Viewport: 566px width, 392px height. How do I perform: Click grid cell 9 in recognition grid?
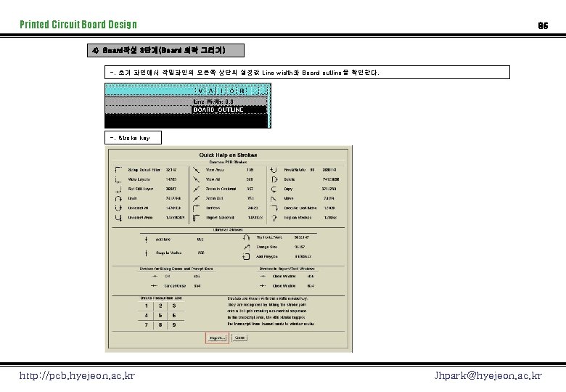pyautogui.click(x=174, y=325)
